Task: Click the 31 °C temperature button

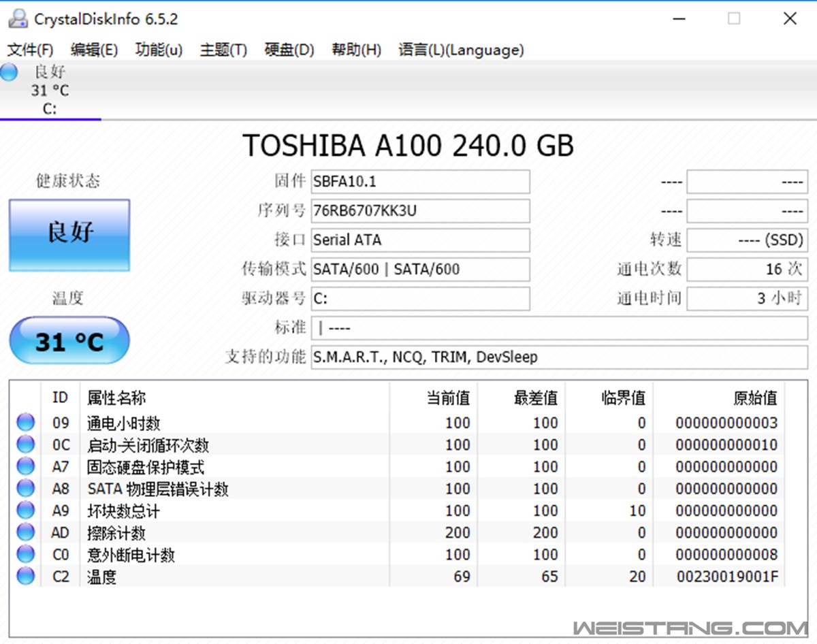Action: [69, 340]
